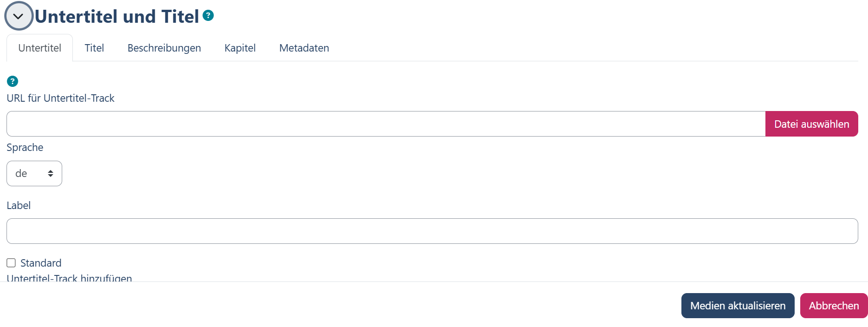Viewport: 868px width, 327px height.
Task: Open the Titel tab
Action: pyautogui.click(x=94, y=48)
